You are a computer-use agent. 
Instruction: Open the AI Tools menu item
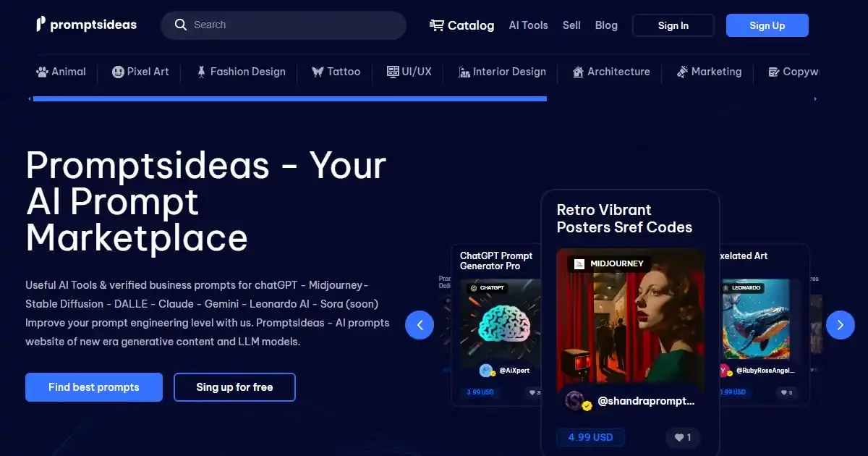(x=529, y=25)
